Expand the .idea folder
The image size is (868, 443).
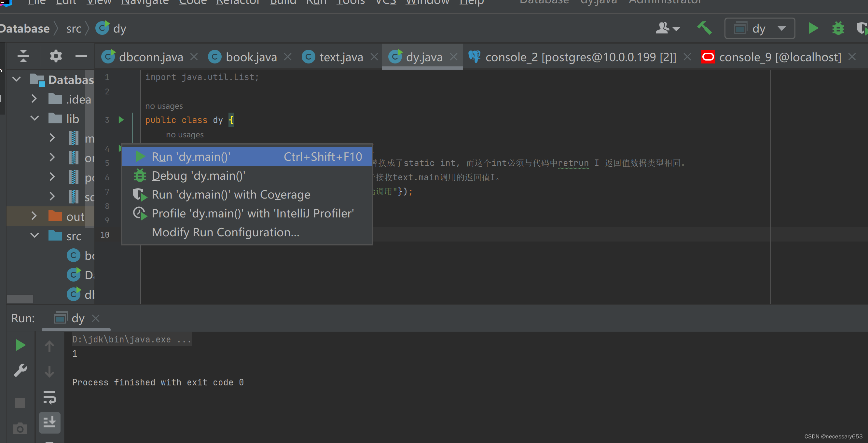[34, 99]
